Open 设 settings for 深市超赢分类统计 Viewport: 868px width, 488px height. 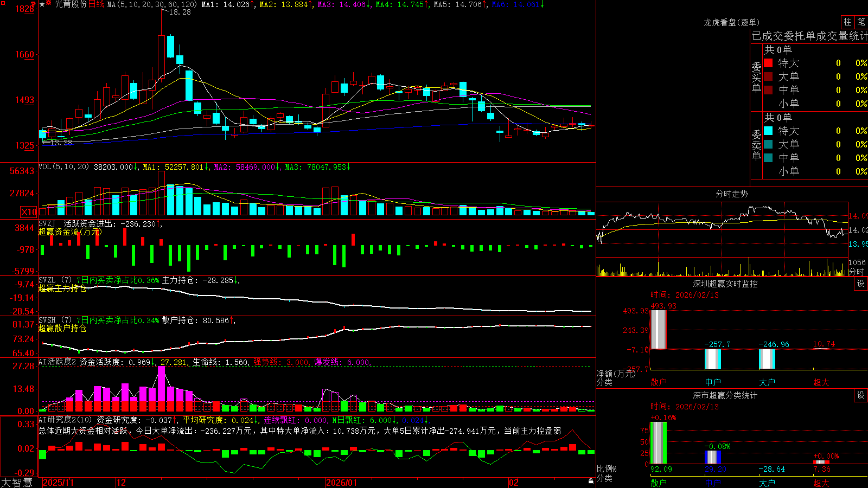861,395
